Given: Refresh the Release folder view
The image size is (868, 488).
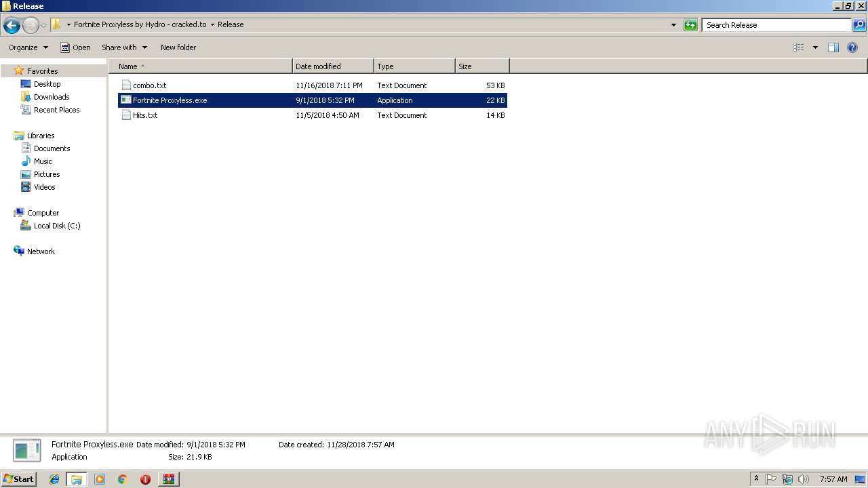Looking at the screenshot, I should (690, 25).
